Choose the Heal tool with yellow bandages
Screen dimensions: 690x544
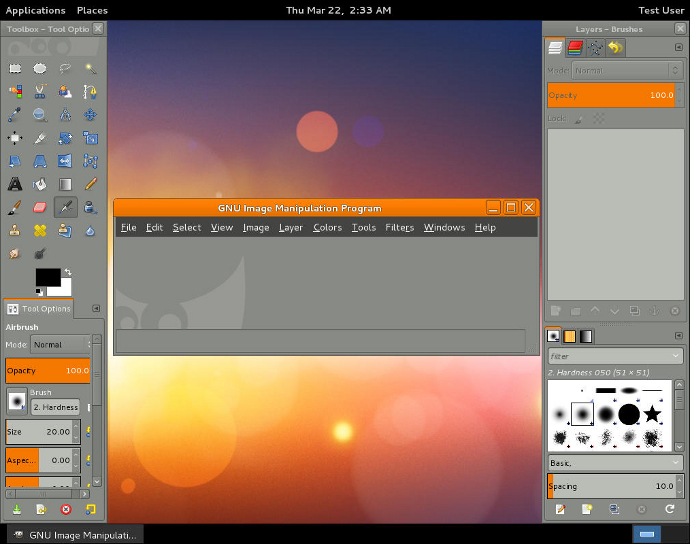(40, 230)
